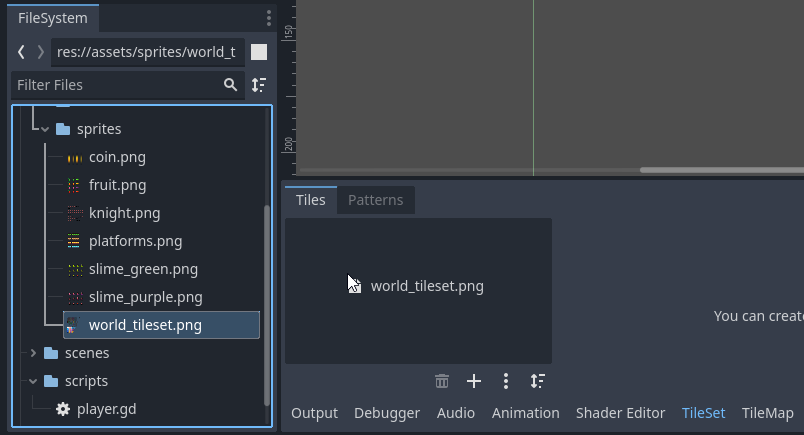Open the Shader Editor panel
Viewport: 804px width, 435px height.
tap(620, 413)
